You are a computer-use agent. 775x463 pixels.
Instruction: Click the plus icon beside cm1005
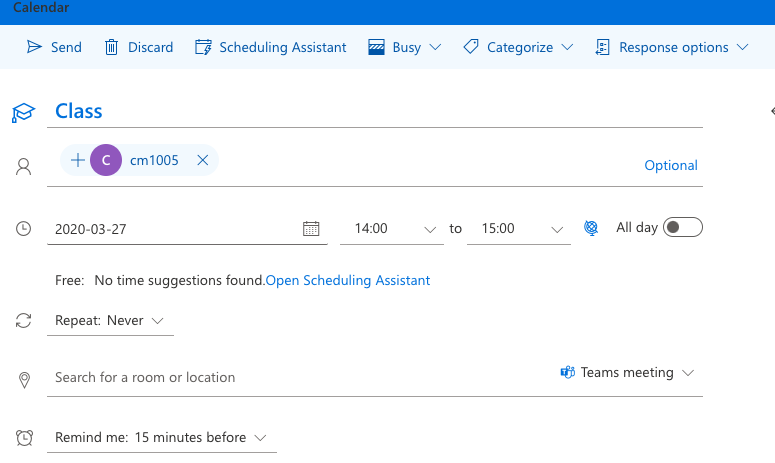point(78,160)
